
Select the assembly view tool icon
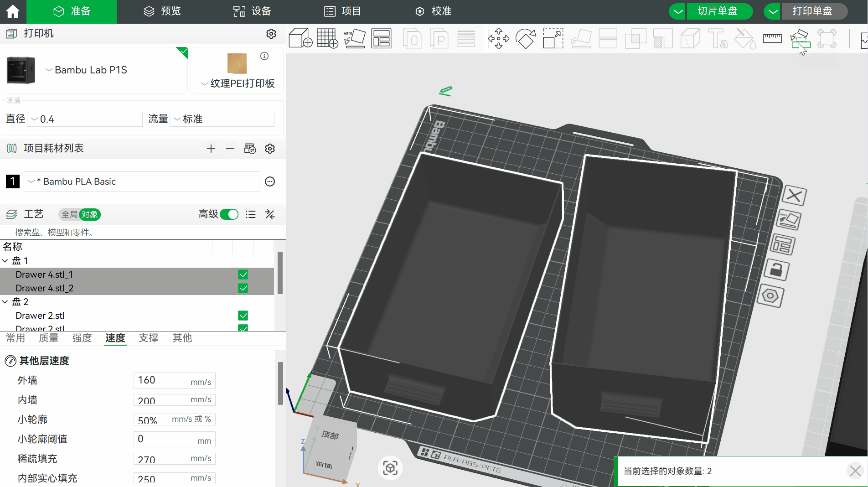tap(800, 38)
